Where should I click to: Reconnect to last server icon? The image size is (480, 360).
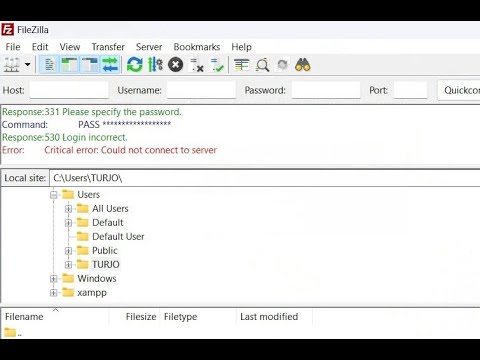[217, 65]
